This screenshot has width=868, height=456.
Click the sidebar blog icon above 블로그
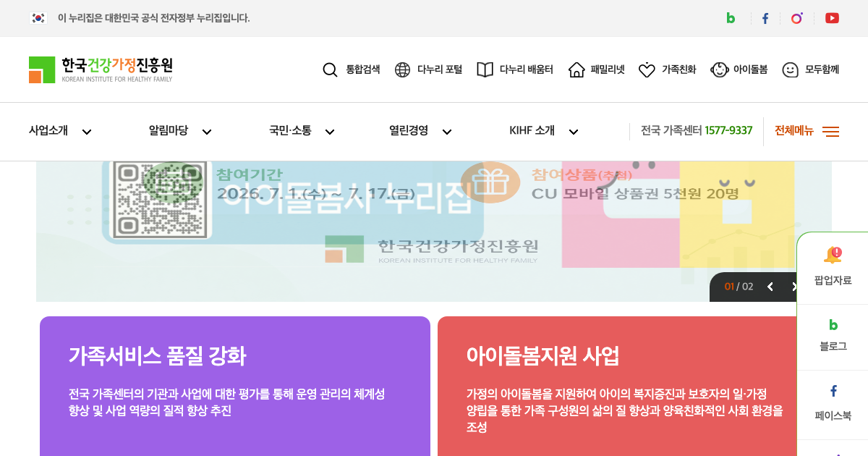click(x=833, y=325)
